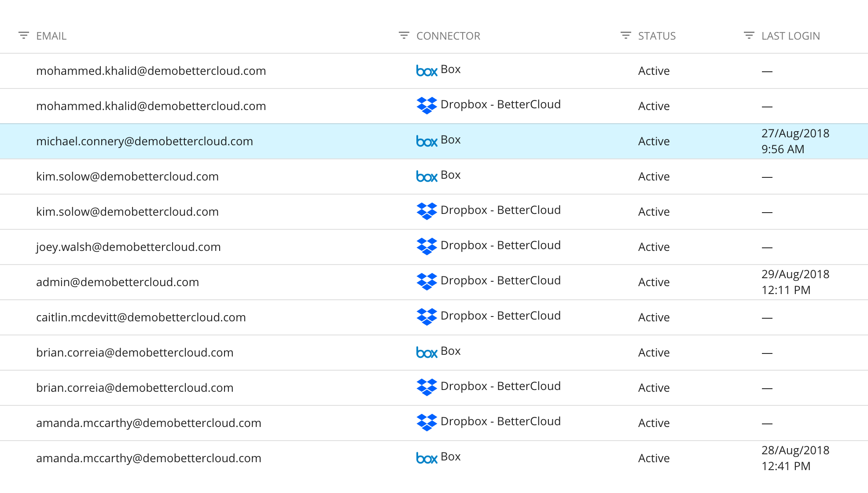The width and height of the screenshot is (868, 493).
Task: Click 'Dropbox - BetterCloud' text in joey.walsh row
Action: tap(500, 245)
